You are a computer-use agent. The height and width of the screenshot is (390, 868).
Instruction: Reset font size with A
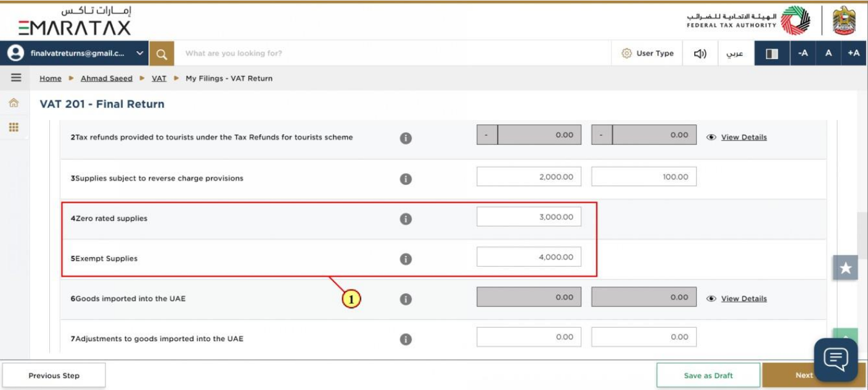(x=829, y=54)
